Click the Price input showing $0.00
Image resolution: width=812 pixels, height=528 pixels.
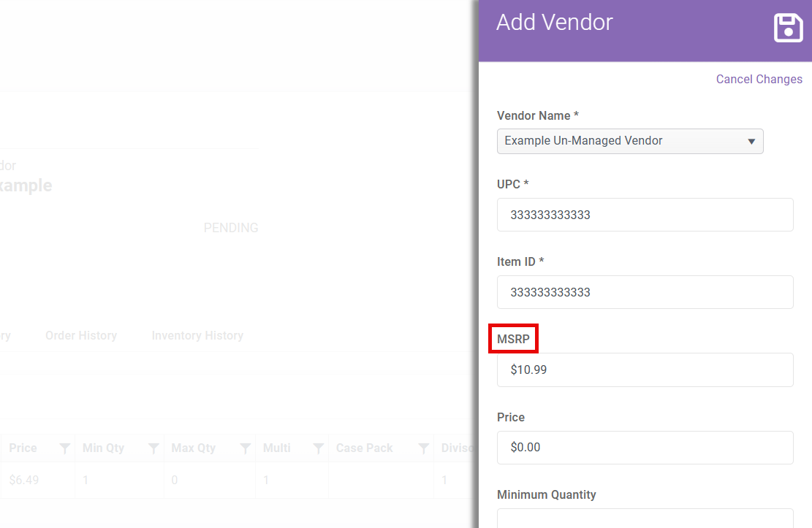(645, 447)
